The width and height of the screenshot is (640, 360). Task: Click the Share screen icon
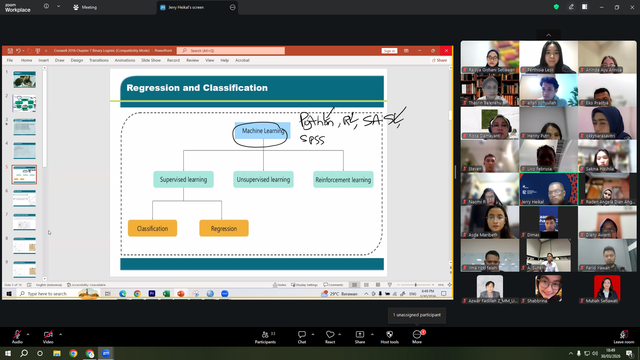coord(360,337)
